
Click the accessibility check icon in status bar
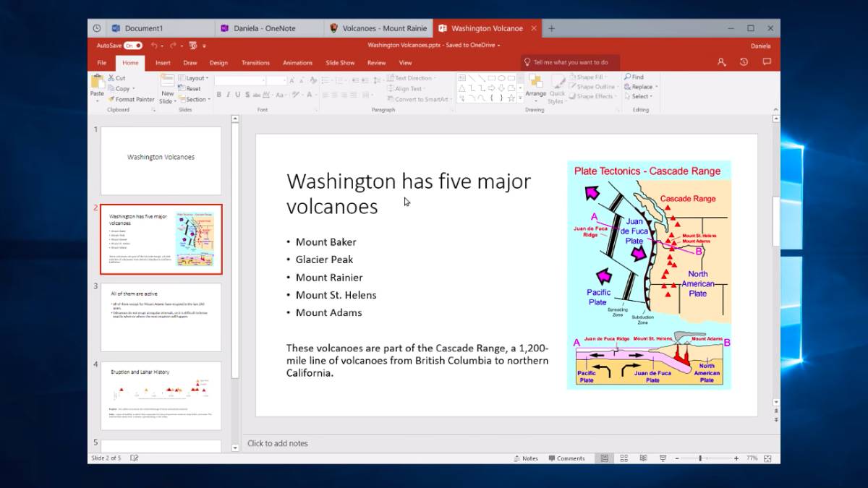click(135, 458)
